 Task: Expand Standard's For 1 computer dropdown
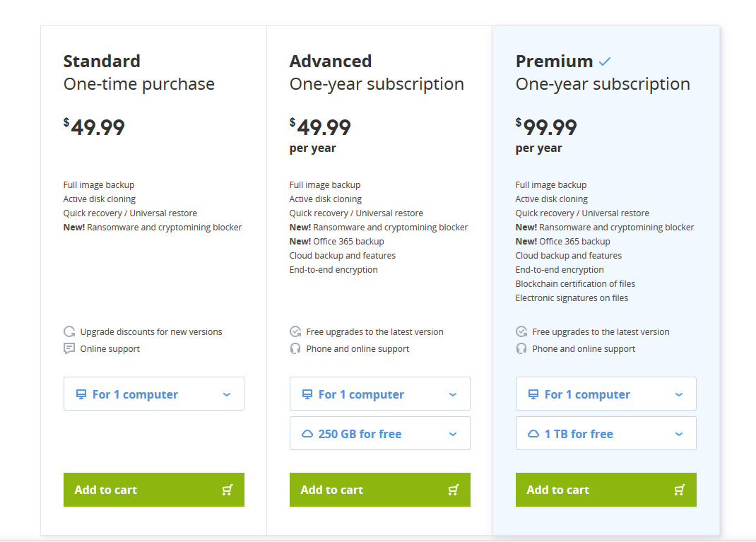pos(154,394)
